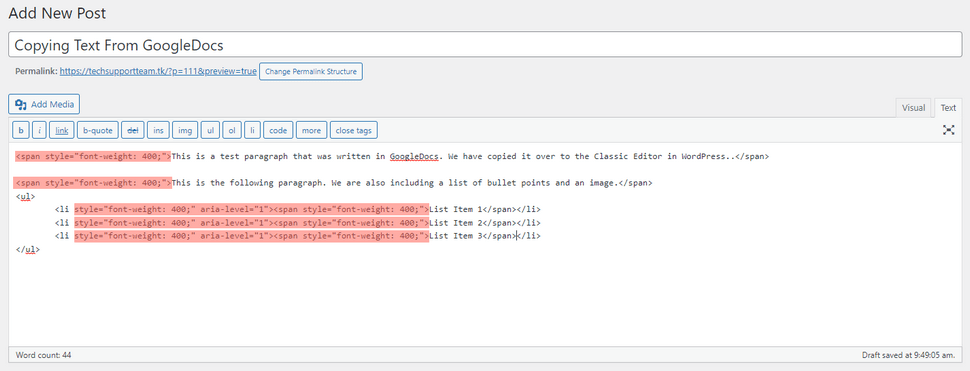Open the techsupportteam.tk permalink
The image size is (970, 371).
point(158,72)
